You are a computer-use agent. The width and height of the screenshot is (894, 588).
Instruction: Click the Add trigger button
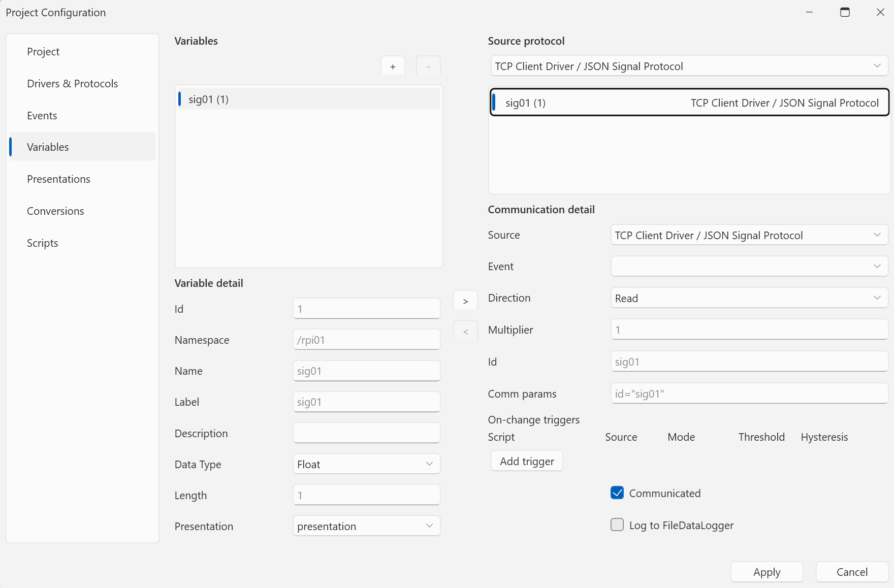pyautogui.click(x=527, y=461)
